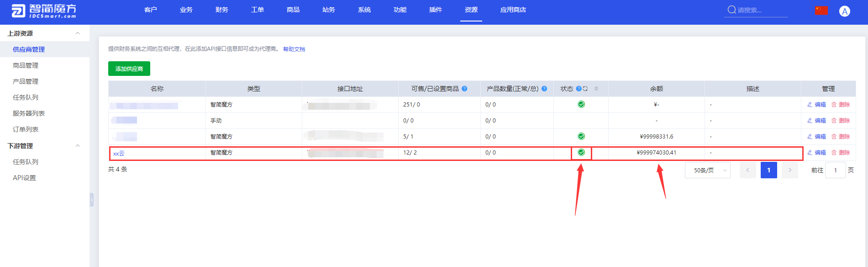This screenshot has width=868, height=267.
Task: Open the 应用商店 top menu
Action: tap(513, 10)
